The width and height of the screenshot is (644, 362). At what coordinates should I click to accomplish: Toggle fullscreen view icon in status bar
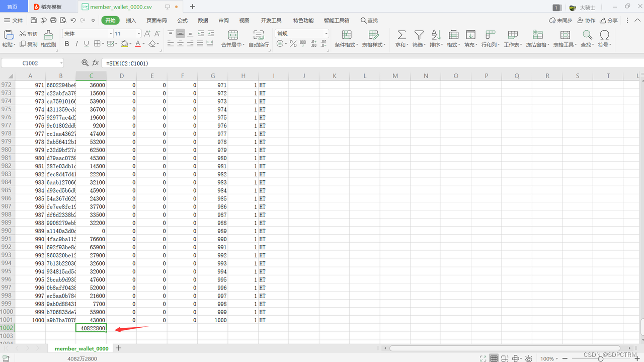[483, 358]
